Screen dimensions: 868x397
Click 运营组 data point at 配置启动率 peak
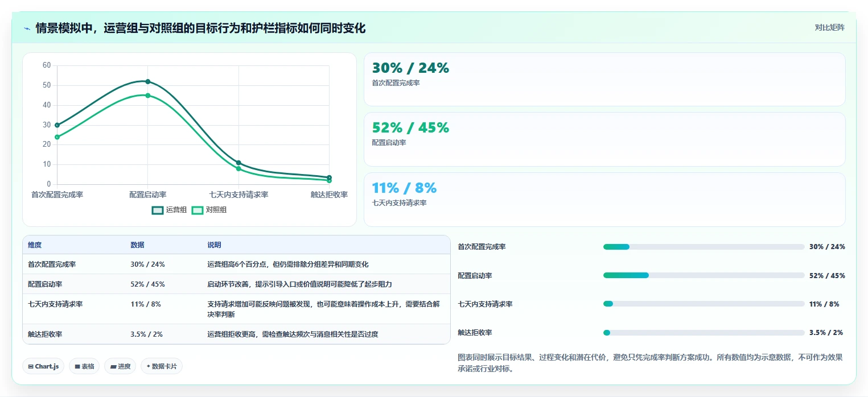[x=148, y=81]
